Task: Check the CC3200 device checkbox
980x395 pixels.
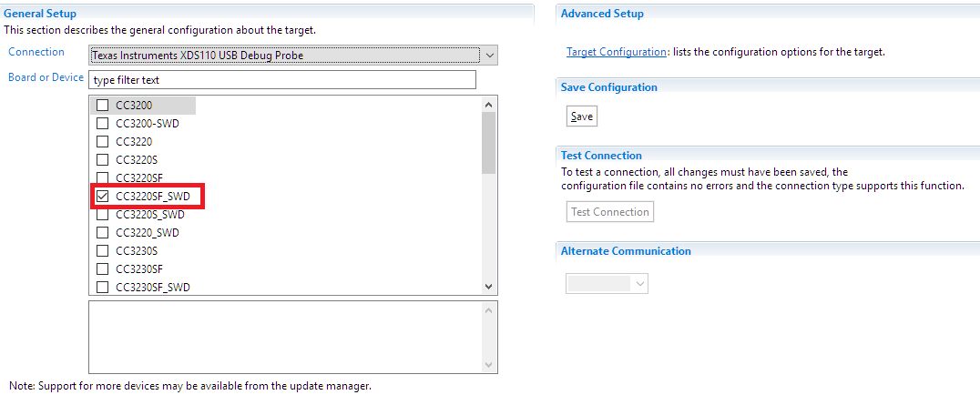Action: point(103,105)
